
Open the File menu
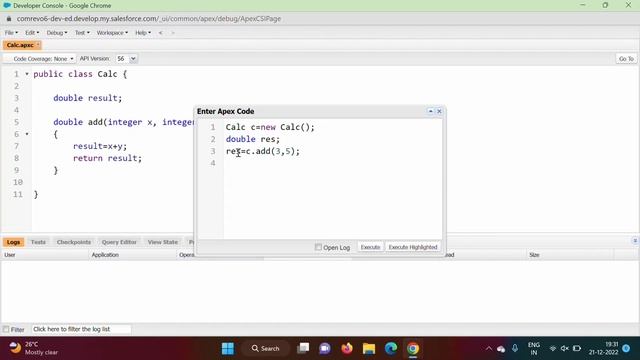tap(11, 33)
